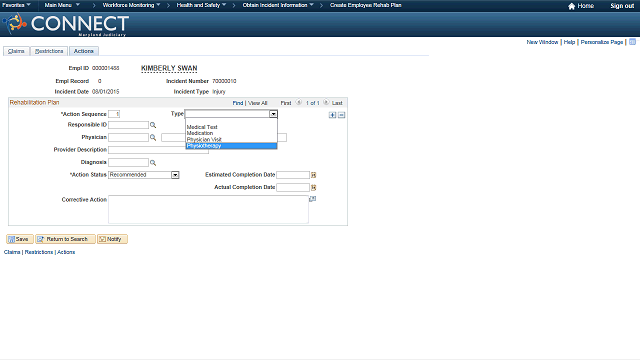Switch to the Claims tab
This screenshot has height=360, width=640.
[x=16, y=51]
